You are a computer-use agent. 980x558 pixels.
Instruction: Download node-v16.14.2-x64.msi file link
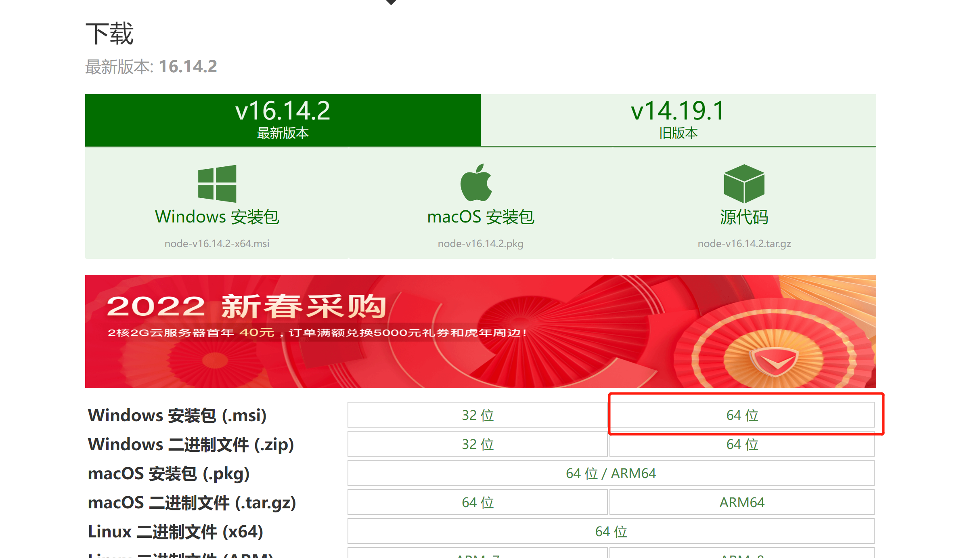(217, 243)
